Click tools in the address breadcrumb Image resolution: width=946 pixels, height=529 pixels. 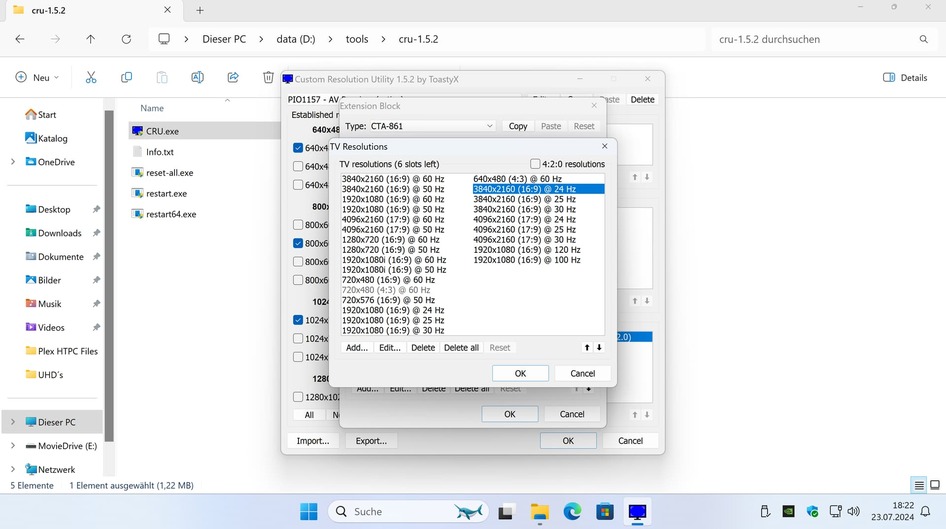pos(357,39)
